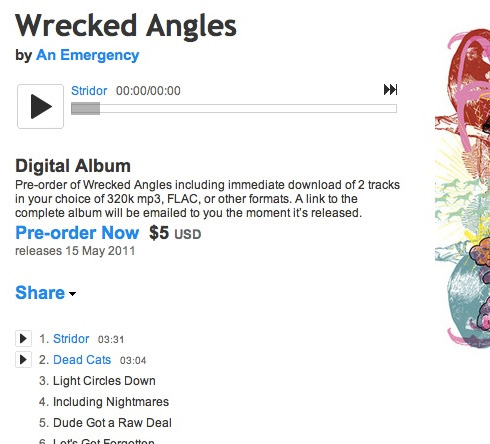
Task: Play track 2 Dead Cats using its play icon
Action: coord(23,360)
